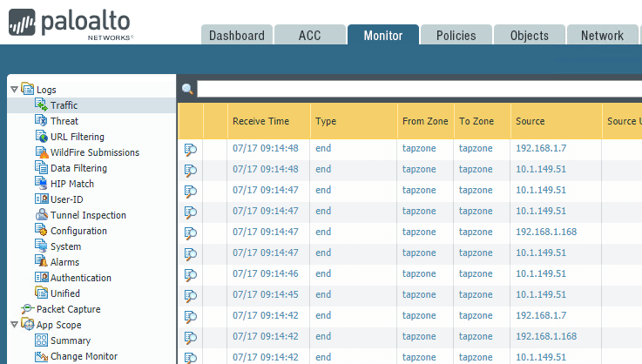This screenshot has width=642, height=364.
Task: Sort by From Zone column header
Action: [425, 121]
